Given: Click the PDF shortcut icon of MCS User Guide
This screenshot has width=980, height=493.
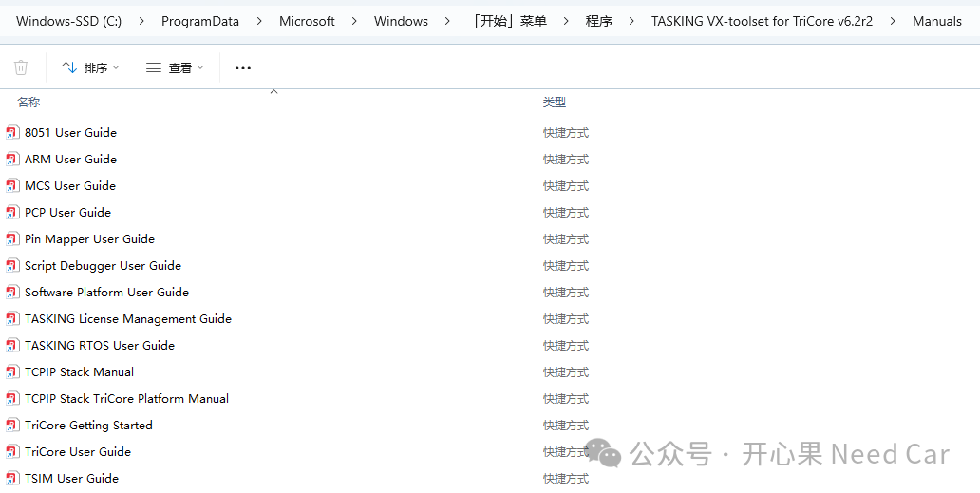Looking at the screenshot, I should (x=12, y=186).
